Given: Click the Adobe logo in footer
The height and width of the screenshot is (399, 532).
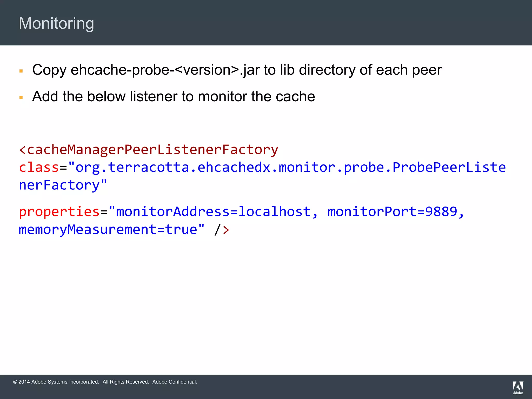Looking at the screenshot, I should click(x=518, y=388).
